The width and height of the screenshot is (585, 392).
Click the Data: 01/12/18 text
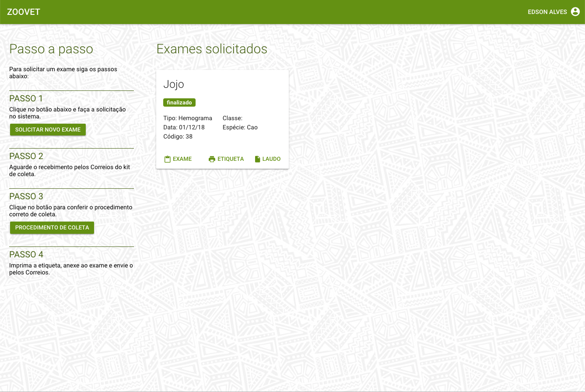click(x=184, y=127)
